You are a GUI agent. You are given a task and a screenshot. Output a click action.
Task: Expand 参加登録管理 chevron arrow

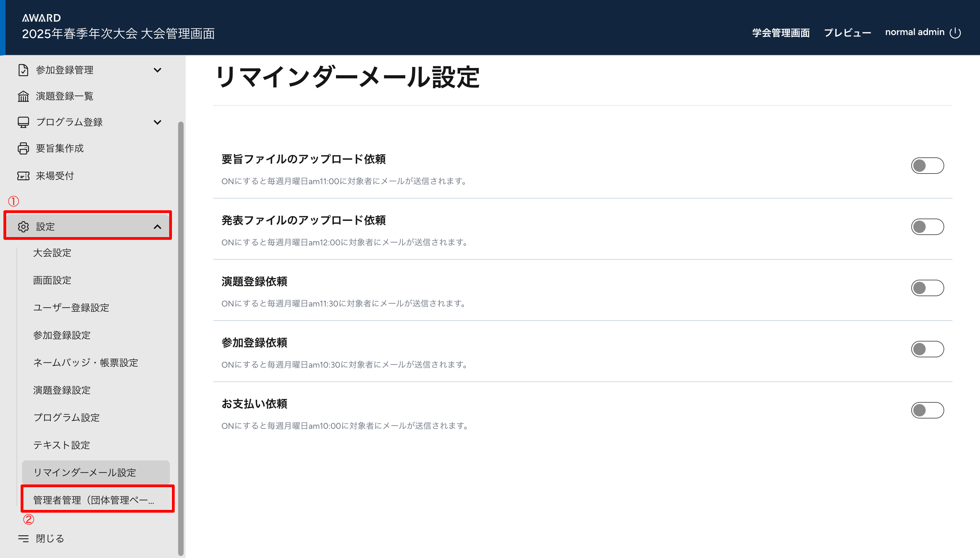pos(157,70)
